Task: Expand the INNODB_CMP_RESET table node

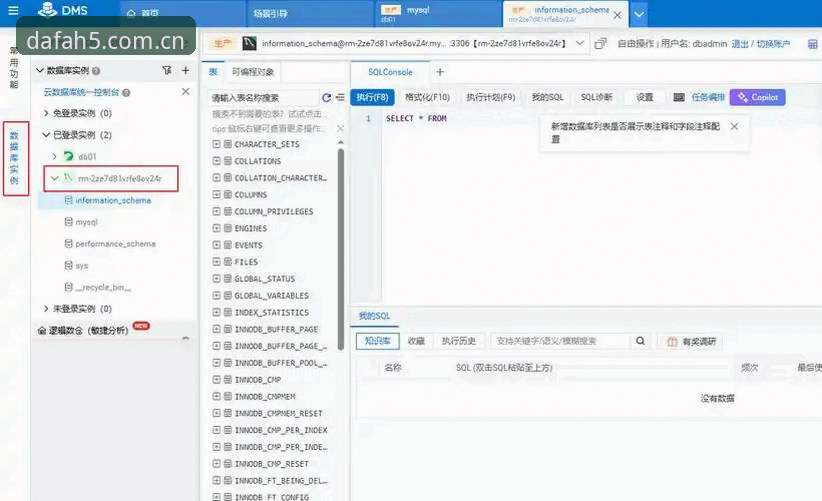Action: 217,464
